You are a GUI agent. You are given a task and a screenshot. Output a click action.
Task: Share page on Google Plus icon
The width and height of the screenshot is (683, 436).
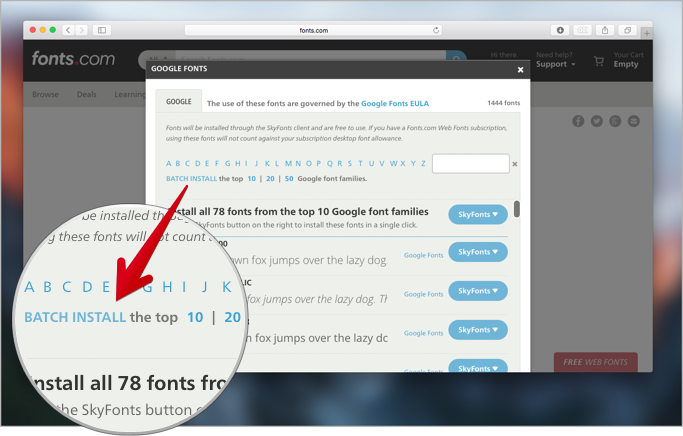click(x=615, y=121)
